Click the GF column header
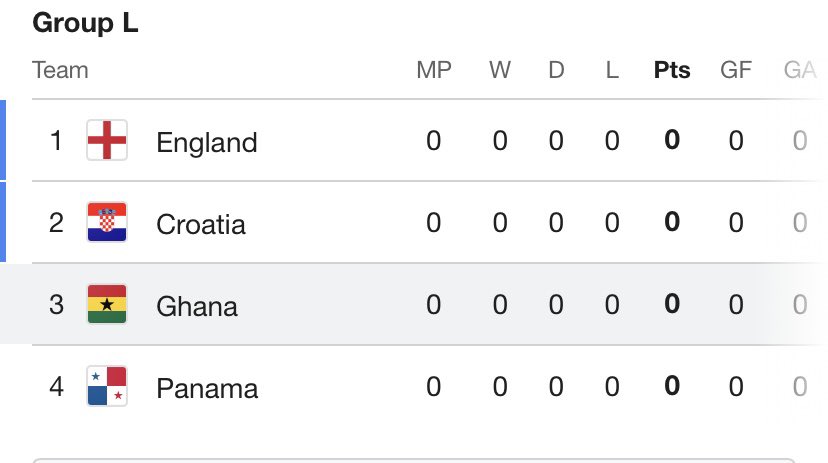Viewport: 828px width, 463px height. [736, 71]
